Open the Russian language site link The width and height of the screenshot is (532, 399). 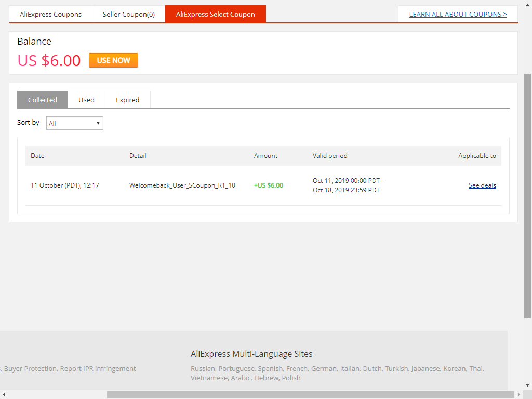pyautogui.click(x=203, y=368)
